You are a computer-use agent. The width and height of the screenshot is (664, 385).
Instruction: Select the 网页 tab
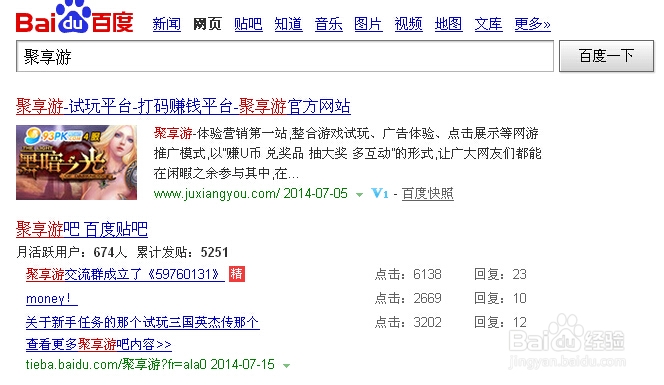click(207, 24)
